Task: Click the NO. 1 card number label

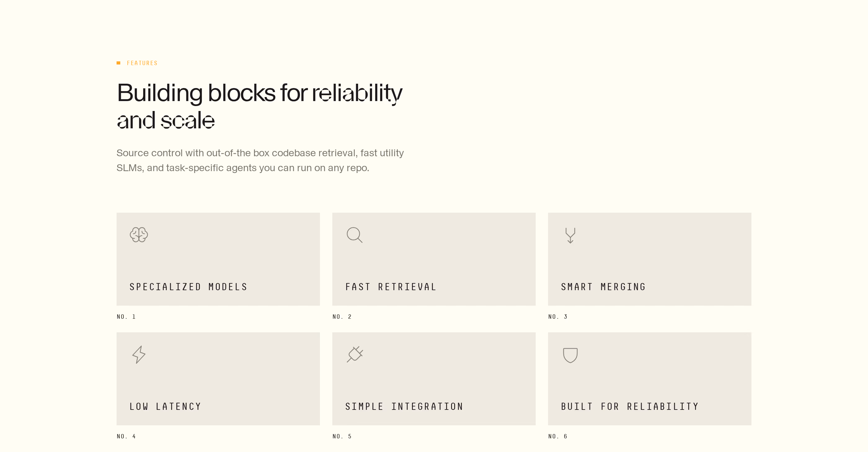Action: click(x=126, y=317)
